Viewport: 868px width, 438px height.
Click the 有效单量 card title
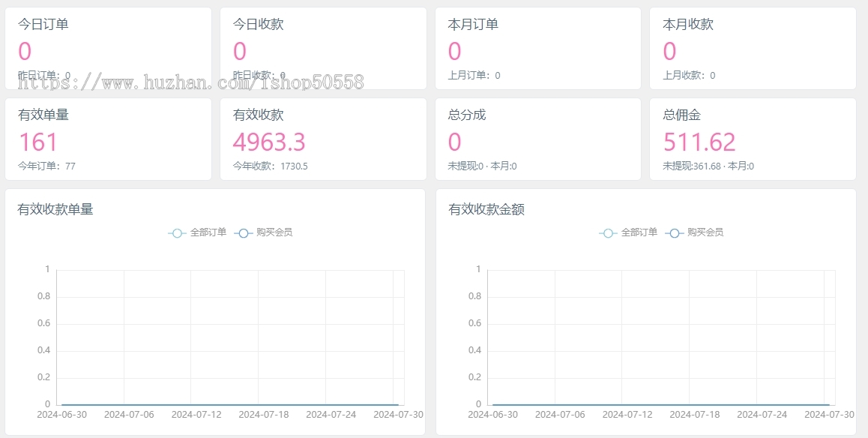point(43,115)
